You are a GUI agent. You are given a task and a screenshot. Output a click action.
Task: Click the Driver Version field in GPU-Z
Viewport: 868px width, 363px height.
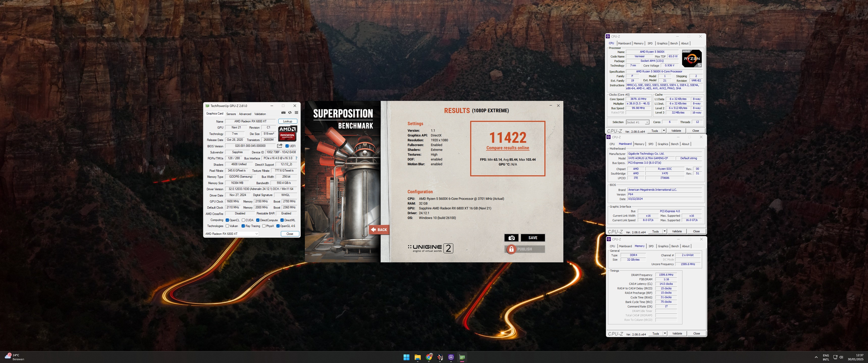[261, 189]
